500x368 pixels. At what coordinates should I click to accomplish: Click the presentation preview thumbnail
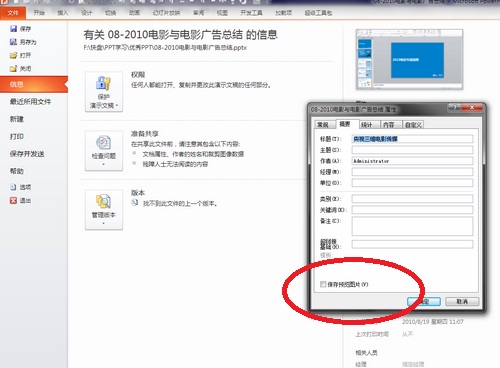(x=409, y=59)
